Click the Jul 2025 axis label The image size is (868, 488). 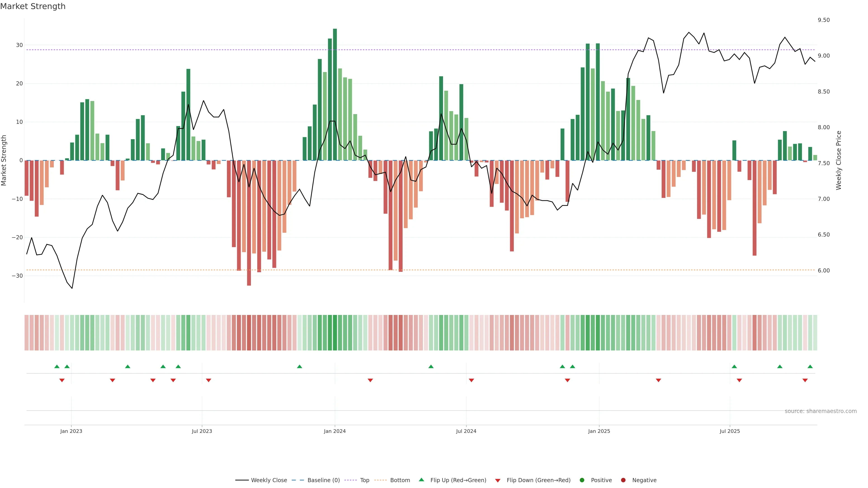click(x=729, y=431)
